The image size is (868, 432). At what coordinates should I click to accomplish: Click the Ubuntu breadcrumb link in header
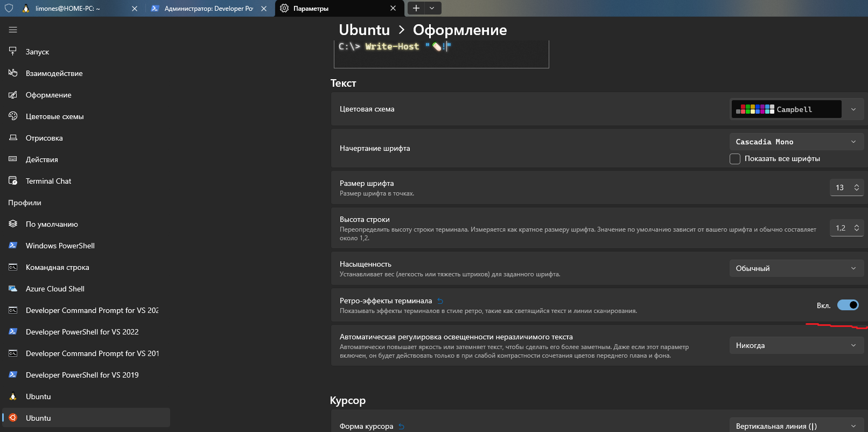364,30
